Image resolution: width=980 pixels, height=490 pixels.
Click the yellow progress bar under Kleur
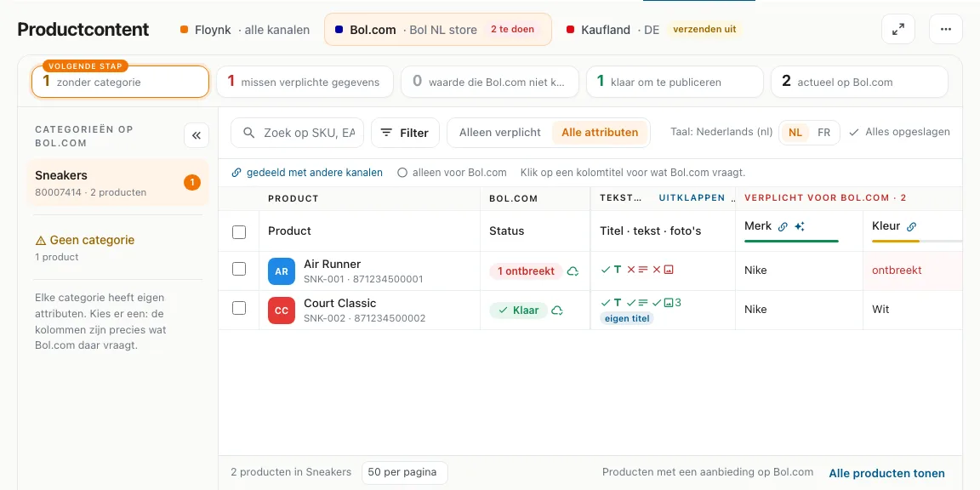tap(896, 241)
